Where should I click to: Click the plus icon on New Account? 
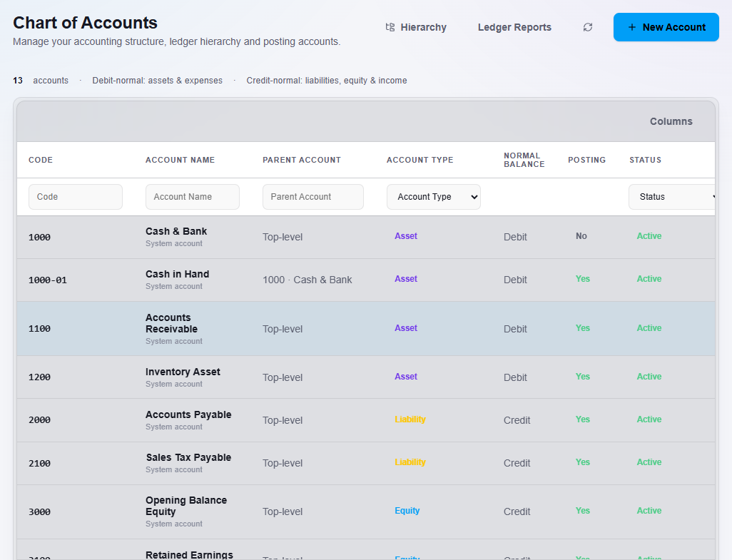[631, 27]
